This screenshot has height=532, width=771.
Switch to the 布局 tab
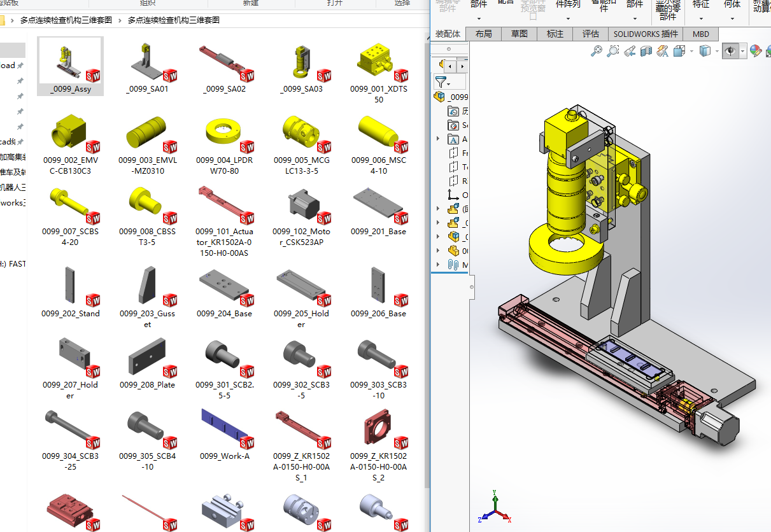coord(484,34)
